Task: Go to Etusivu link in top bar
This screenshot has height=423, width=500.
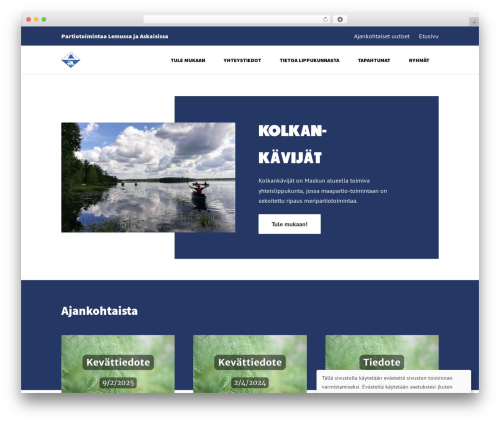Action: [428, 36]
